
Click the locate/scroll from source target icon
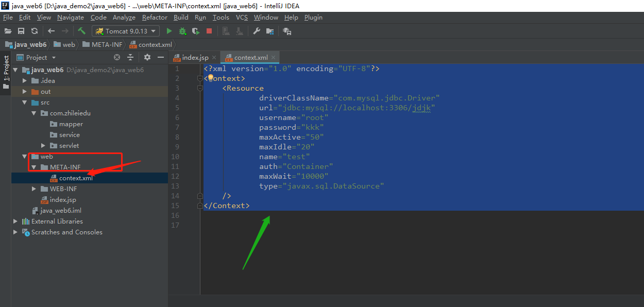pos(117,57)
